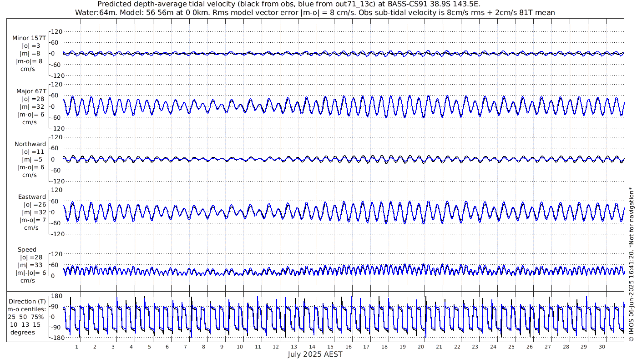Click the IMOS copyright text on right edge
The image size is (637, 364).
tap(631, 264)
